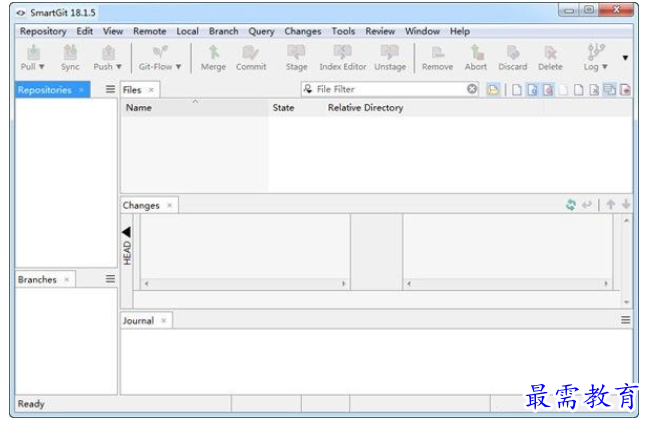
Task: Open the Repositories panel hamburger menu
Action: point(110,89)
